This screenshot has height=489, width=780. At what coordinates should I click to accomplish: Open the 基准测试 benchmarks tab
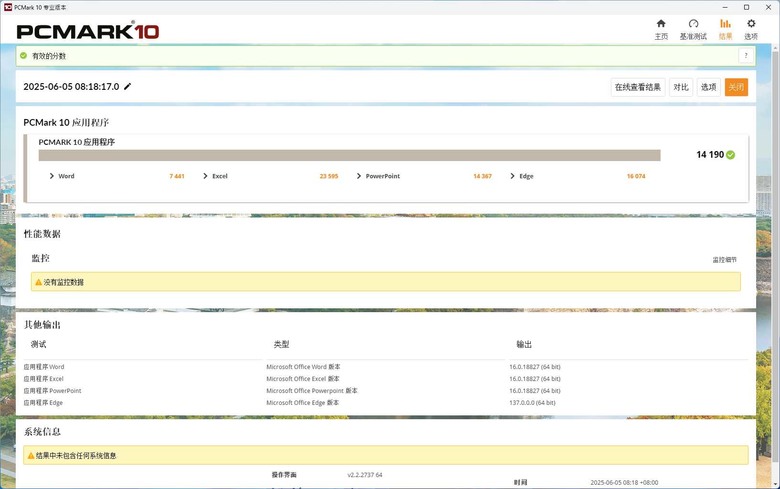[693, 29]
